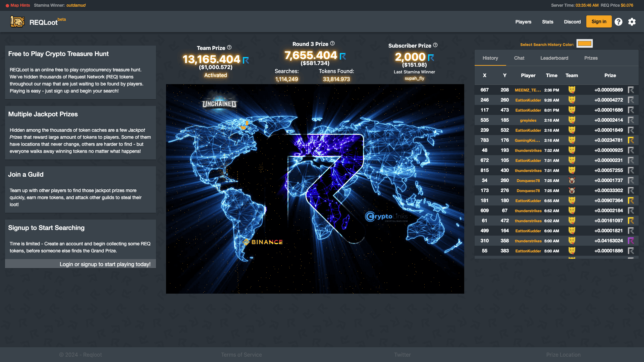Viewport: 644px width, 362px height.
Task: Click Searches count 1,114,249
Action: click(286, 79)
